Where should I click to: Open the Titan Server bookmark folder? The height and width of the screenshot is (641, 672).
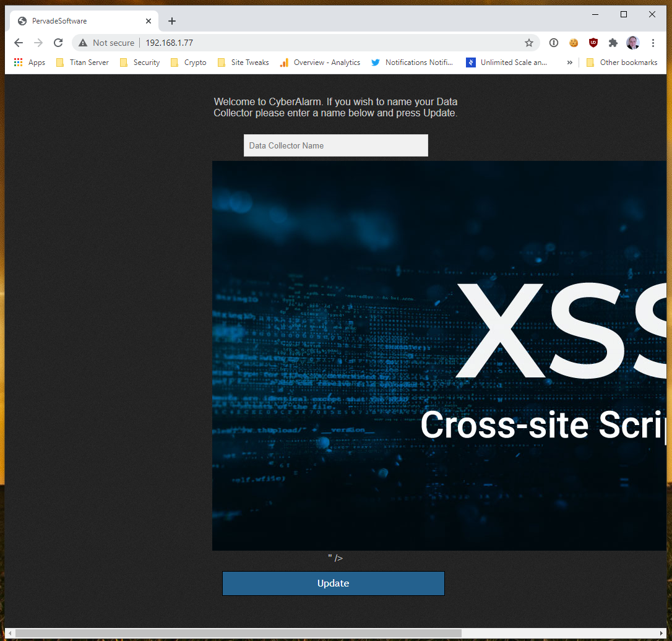tap(82, 62)
